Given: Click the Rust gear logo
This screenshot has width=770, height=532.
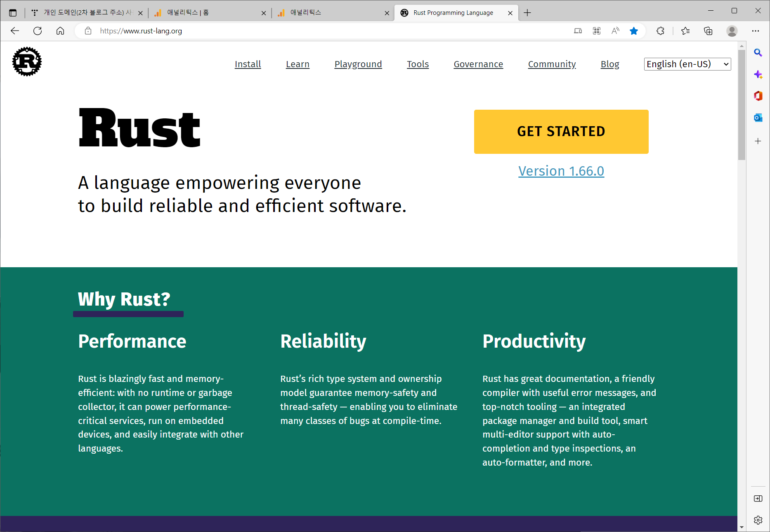Looking at the screenshot, I should click(x=27, y=61).
